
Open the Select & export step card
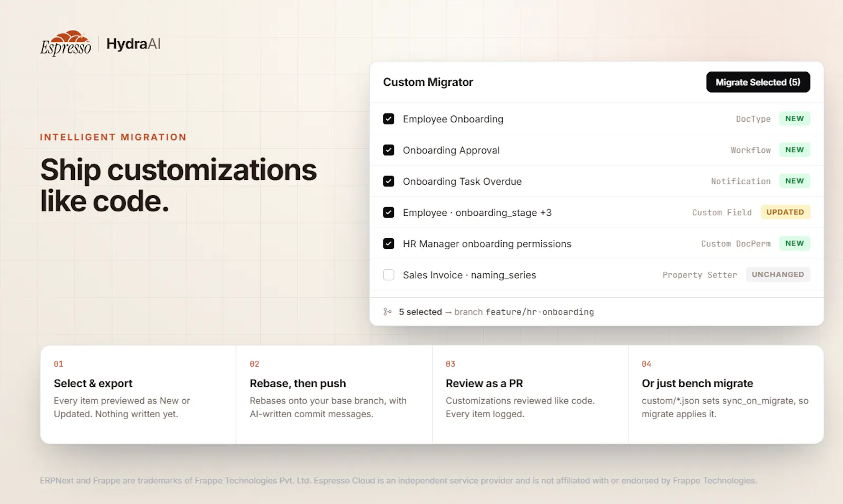(138, 394)
